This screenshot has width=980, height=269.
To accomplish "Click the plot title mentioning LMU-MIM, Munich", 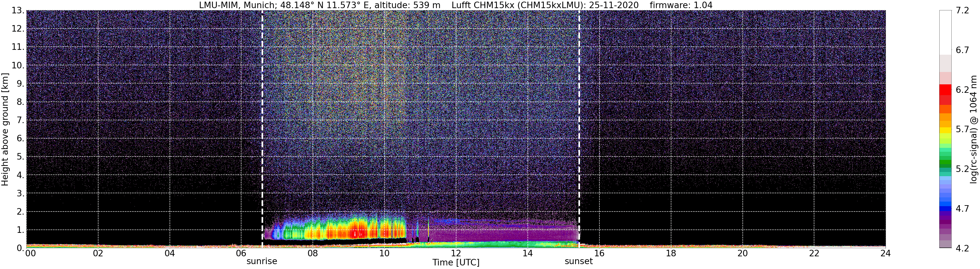I will [x=456, y=5].
